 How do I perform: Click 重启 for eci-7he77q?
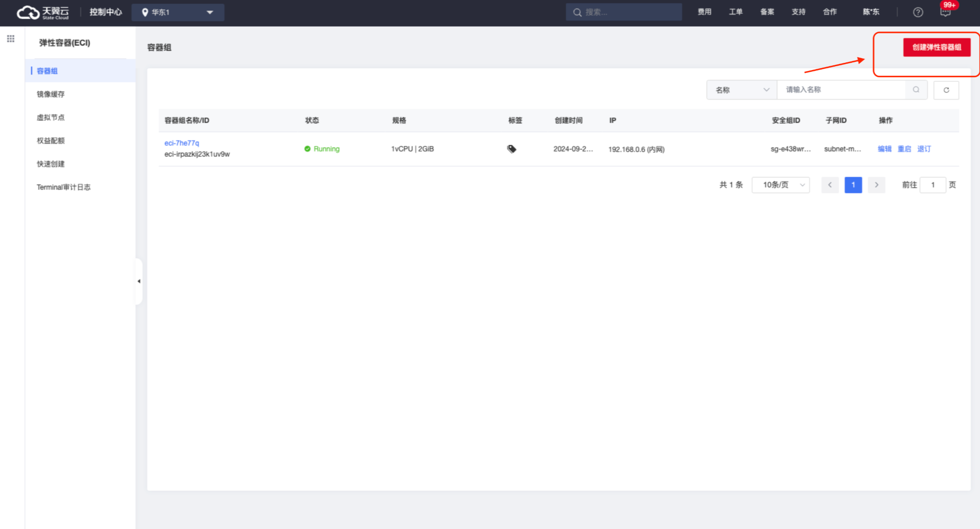tap(904, 149)
